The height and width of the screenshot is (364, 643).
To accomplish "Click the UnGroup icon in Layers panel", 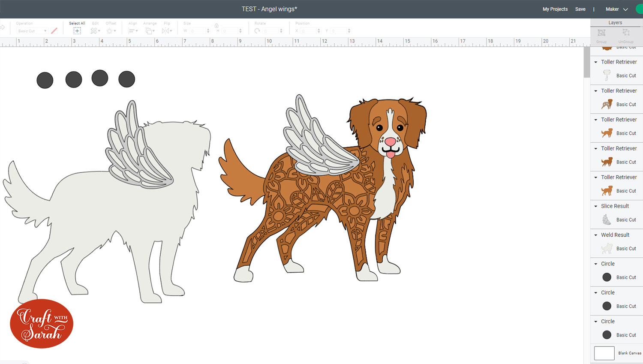I will [626, 33].
